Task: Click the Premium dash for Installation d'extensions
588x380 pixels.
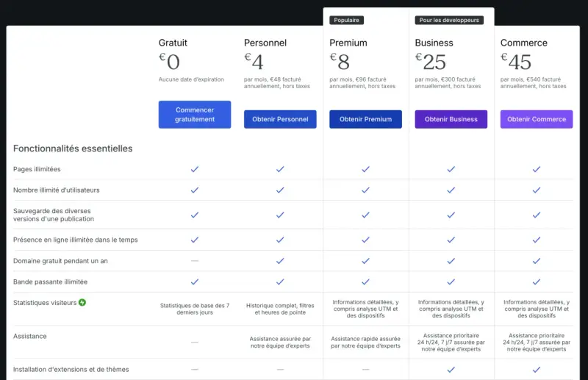Action: point(365,370)
